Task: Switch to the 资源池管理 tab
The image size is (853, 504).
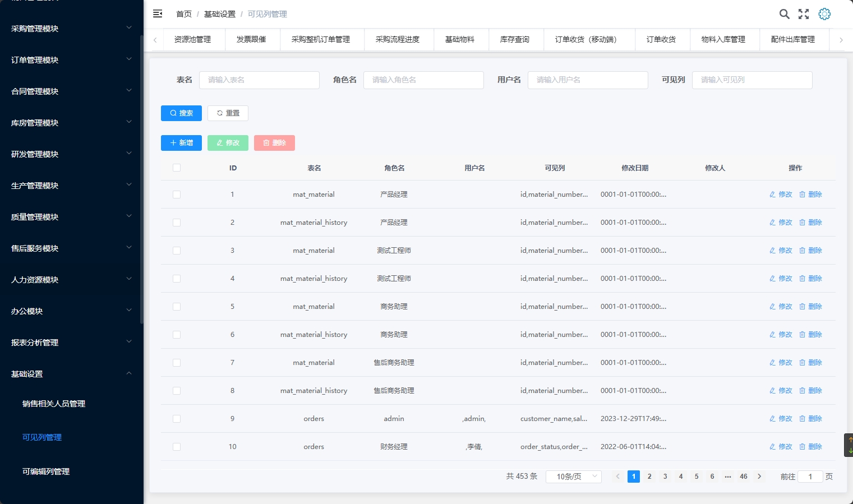Action: click(x=192, y=39)
